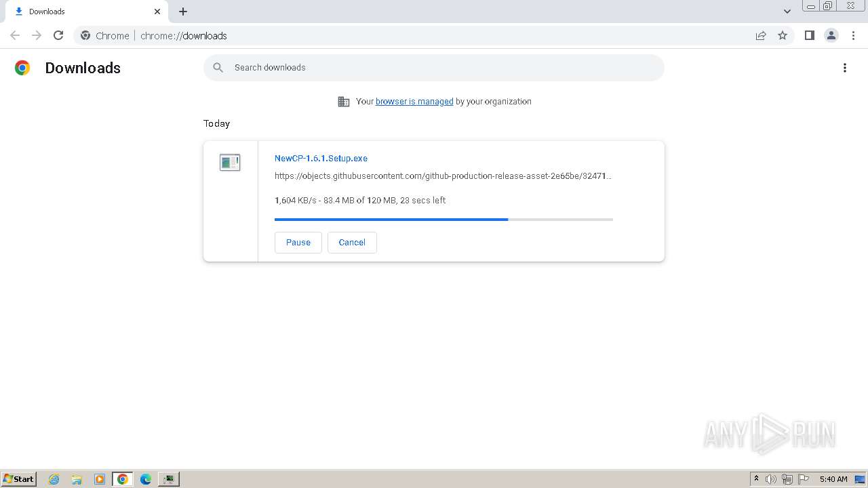Open the NewCP-1.6.1.Setup.exe file link
Screen dimensions: 868x488
(x=321, y=159)
